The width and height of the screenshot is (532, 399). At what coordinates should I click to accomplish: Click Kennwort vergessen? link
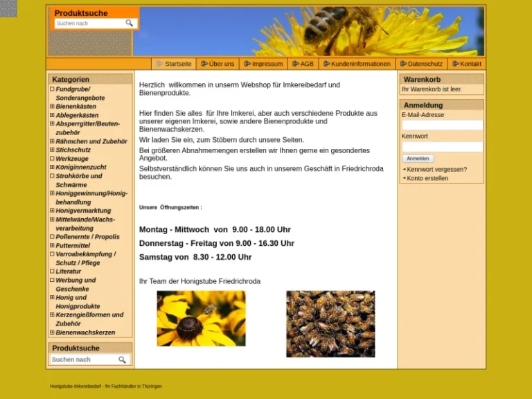point(436,169)
